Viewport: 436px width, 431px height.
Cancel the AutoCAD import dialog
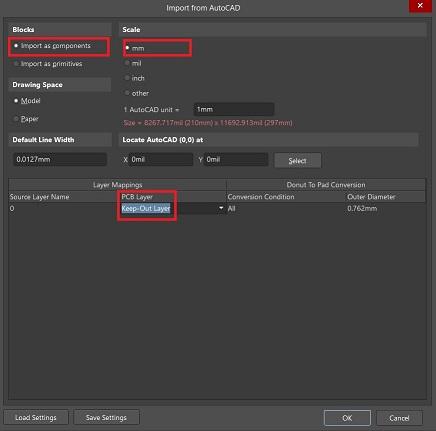coord(399,418)
